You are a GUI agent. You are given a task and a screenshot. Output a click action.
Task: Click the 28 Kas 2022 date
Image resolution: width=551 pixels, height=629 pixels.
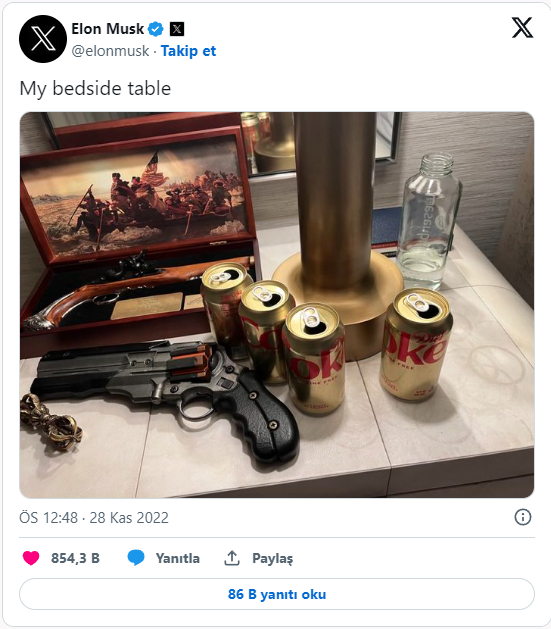129,517
